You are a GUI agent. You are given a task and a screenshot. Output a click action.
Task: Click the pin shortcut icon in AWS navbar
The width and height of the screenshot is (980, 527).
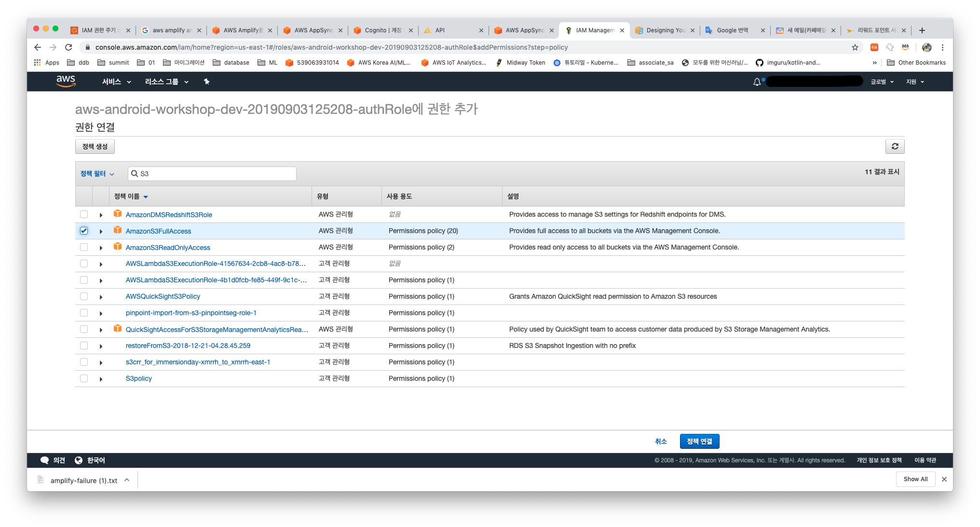pyautogui.click(x=206, y=82)
